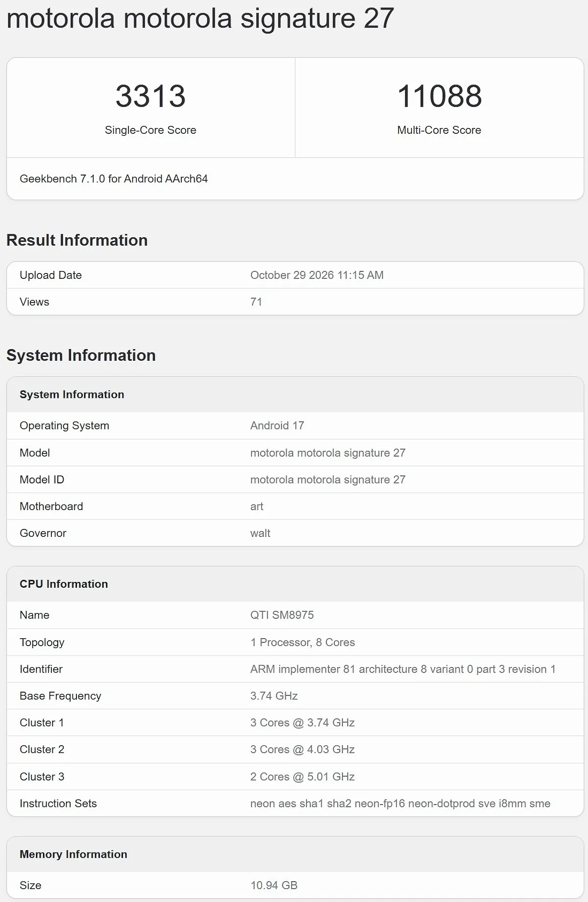Screen dimensions: 588x902
Task: Select the 'neon aes sha1 sha2' instruction sets value
Action: [x=400, y=803]
